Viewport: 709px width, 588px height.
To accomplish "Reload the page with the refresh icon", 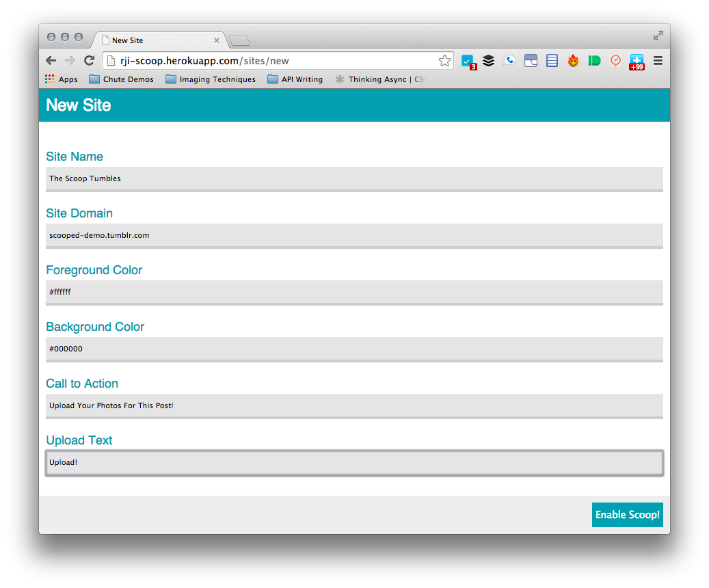I will pyautogui.click(x=90, y=61).
